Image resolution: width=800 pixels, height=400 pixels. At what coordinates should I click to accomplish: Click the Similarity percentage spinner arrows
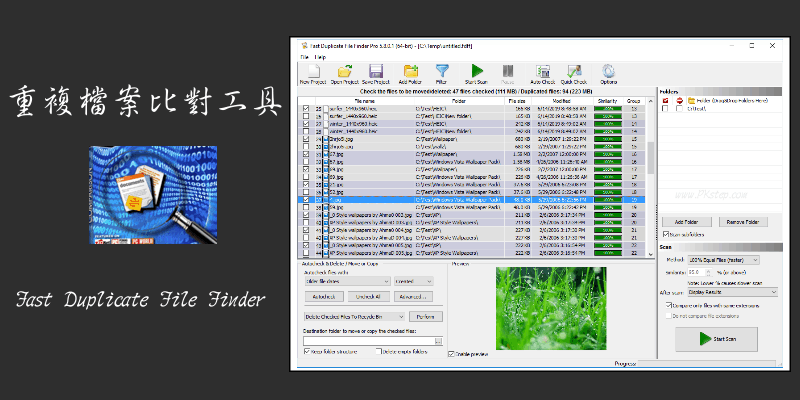(x=709, y=272)
